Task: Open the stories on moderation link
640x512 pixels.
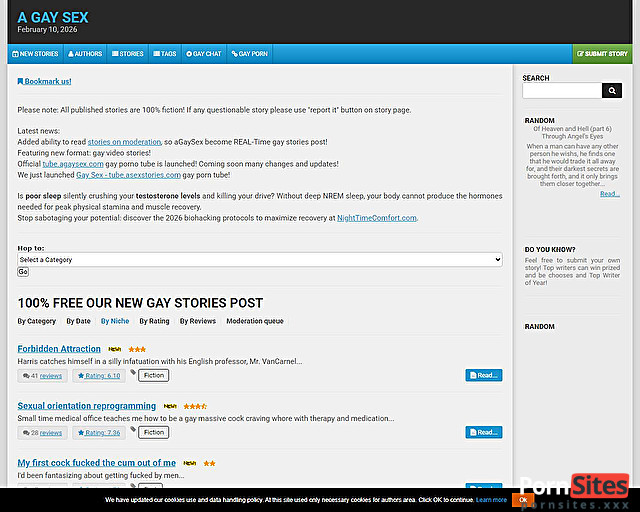Action: 124,142
